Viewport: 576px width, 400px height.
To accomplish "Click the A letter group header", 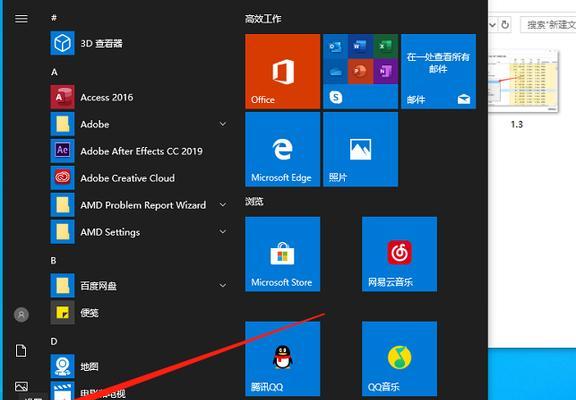I will click(x=54, y=72).
